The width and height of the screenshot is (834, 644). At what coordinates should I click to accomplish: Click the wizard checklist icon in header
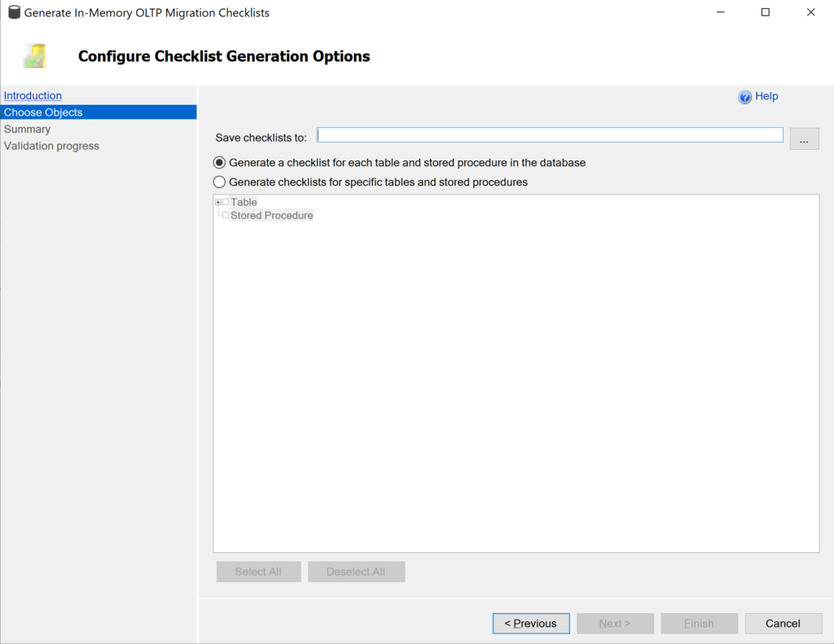pos(34,56)
